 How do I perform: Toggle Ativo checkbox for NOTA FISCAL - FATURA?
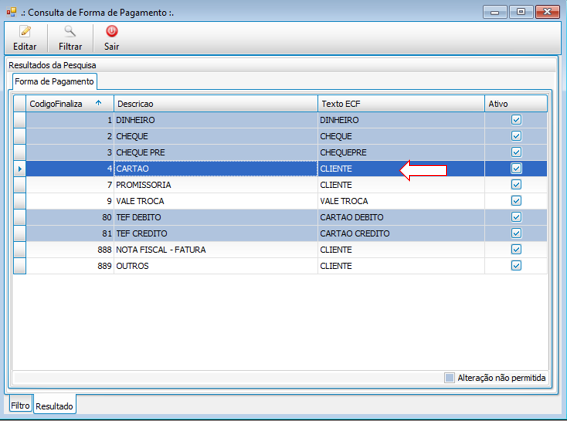pyautogui.click(x=516, y=249)
